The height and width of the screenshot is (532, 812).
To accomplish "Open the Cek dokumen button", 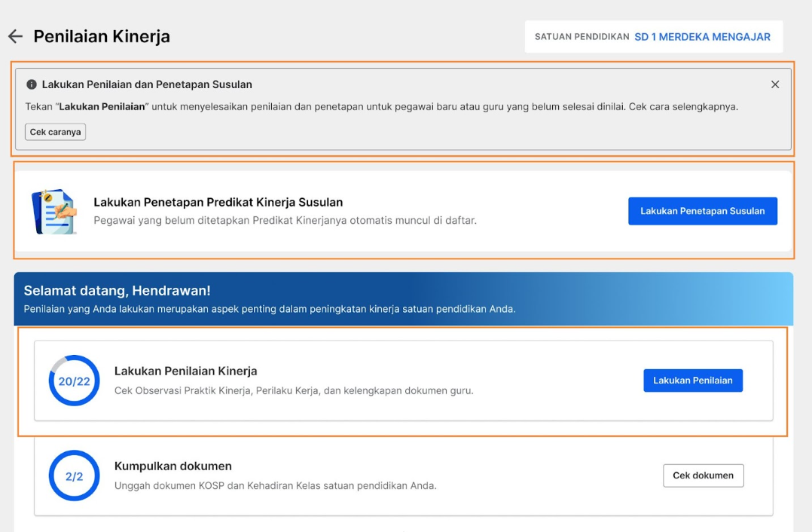I will tap(704, 475).
